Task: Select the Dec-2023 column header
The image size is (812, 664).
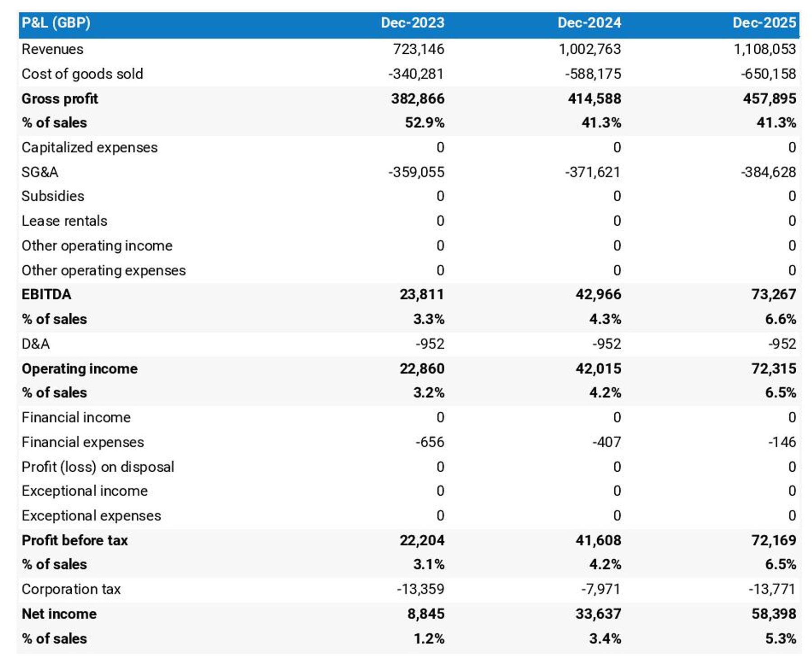Action: (x=412, y=23)
